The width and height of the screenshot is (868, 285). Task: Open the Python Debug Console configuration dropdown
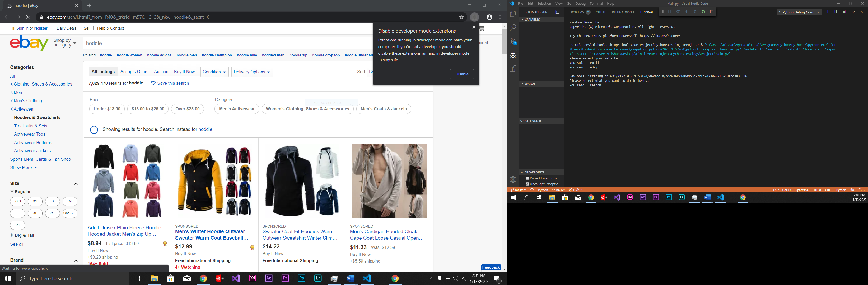tap(799, 12)
